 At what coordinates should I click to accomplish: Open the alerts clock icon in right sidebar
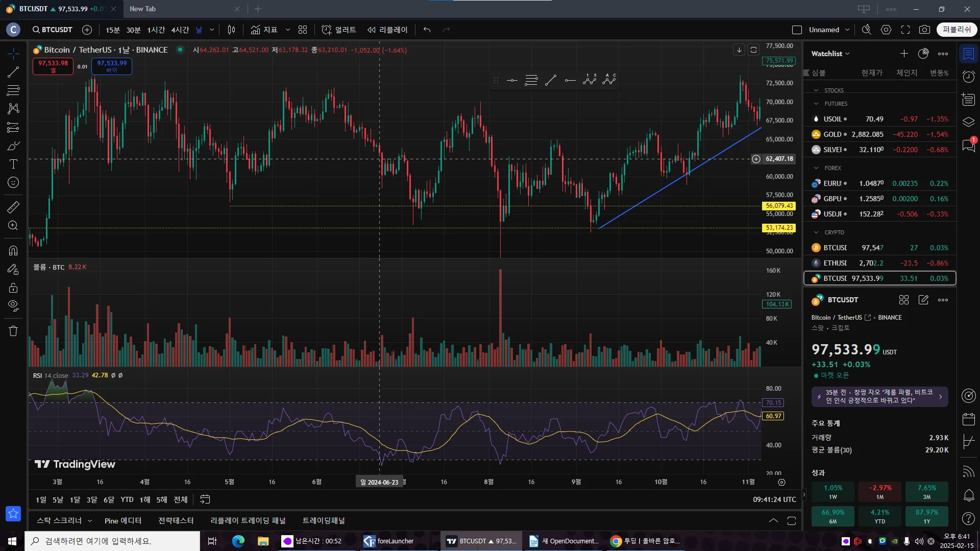(x=968, y=77)
